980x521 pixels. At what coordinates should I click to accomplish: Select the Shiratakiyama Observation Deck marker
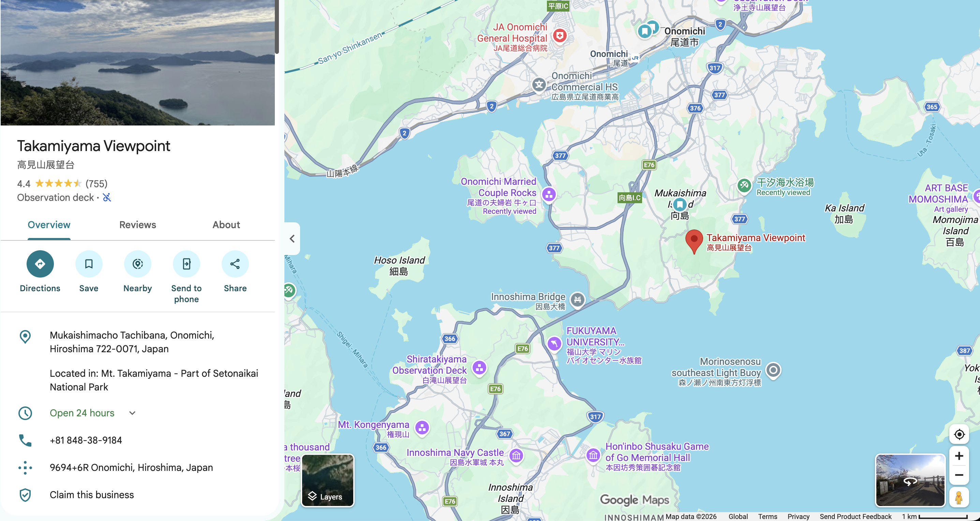point(479,368)
